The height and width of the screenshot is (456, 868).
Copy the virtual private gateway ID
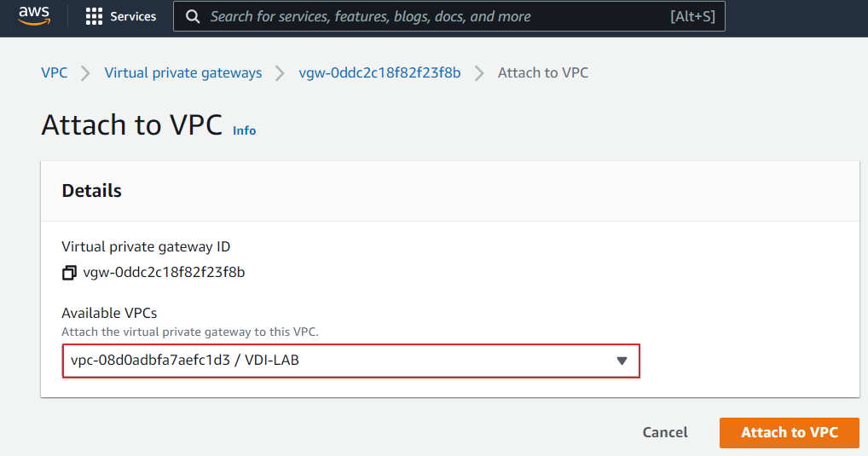point(69,274)
